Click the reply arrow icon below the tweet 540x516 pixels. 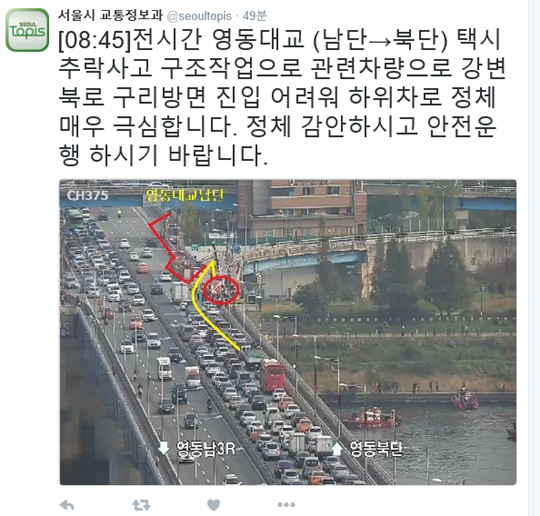click(x=67, y=506)
